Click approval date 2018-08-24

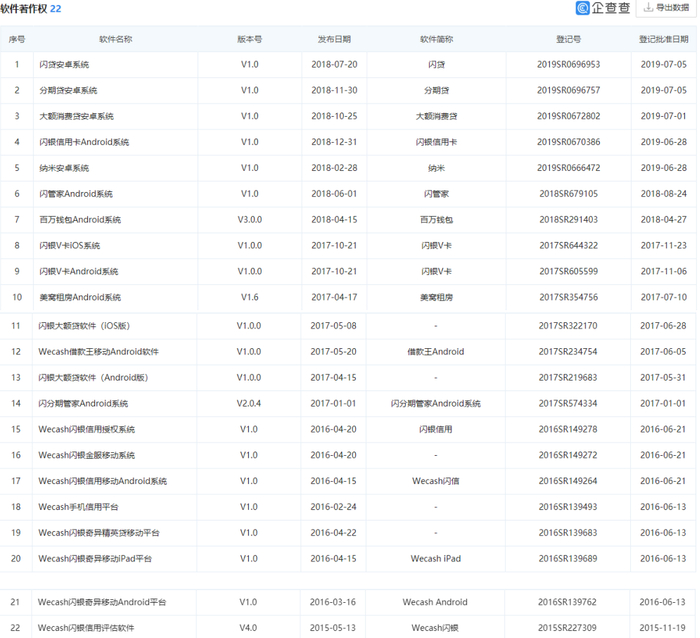pyautogui.click(x=664, y=194)
